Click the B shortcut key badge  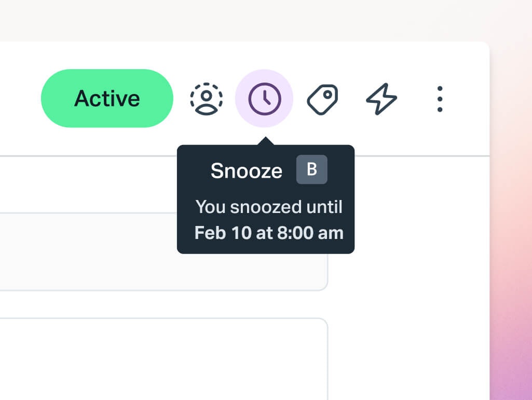311,169
